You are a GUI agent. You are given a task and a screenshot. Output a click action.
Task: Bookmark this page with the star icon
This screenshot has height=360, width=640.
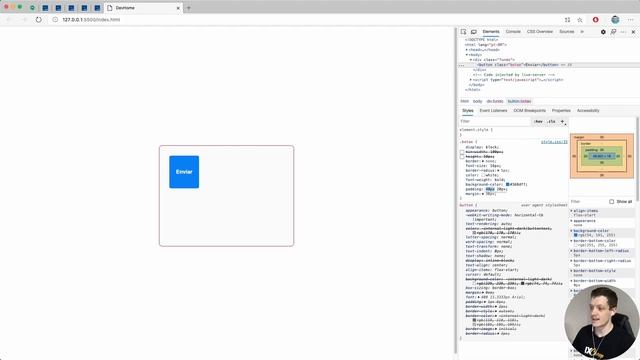pyautogui.click(x=580, y=20)
